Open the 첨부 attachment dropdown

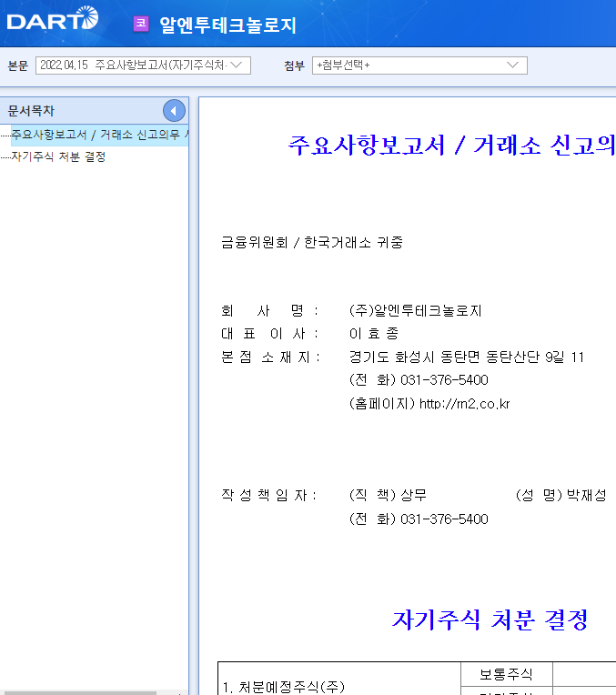[x=419, y=65]
